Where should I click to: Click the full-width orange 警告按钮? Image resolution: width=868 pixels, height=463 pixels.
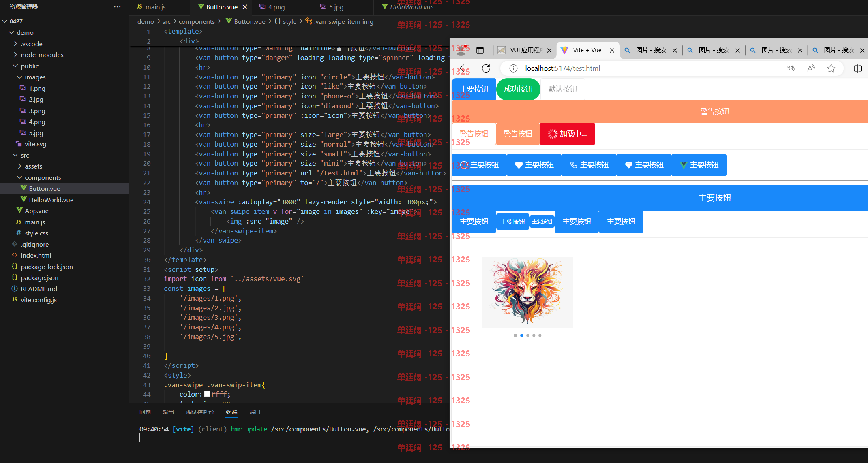(x=660, y=111)
